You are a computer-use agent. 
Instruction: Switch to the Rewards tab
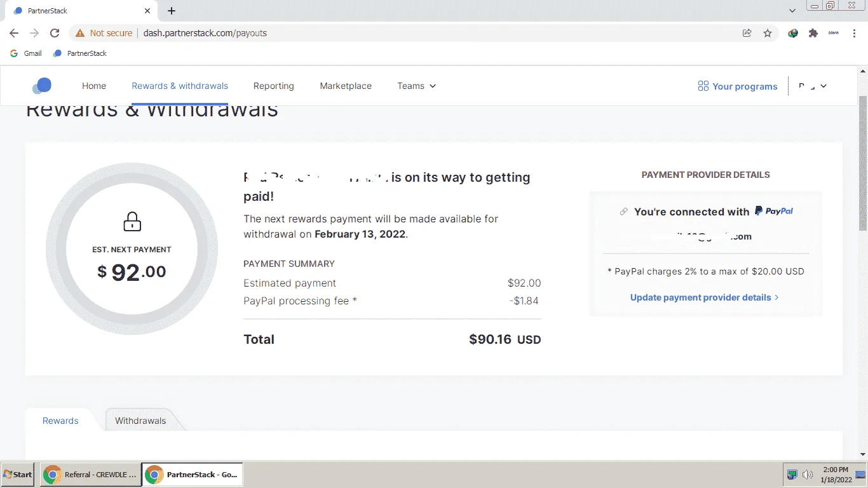pos(60,421)
